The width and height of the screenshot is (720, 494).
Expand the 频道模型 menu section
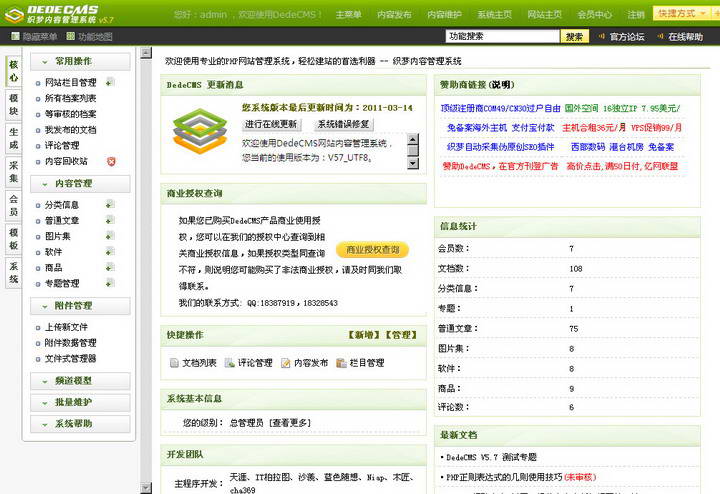click(74, 380)
